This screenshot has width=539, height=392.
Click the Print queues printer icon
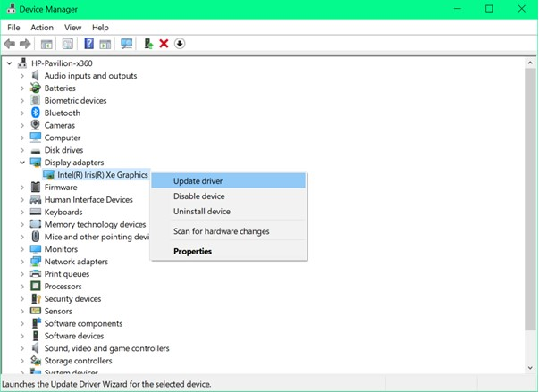pos(36,273)
